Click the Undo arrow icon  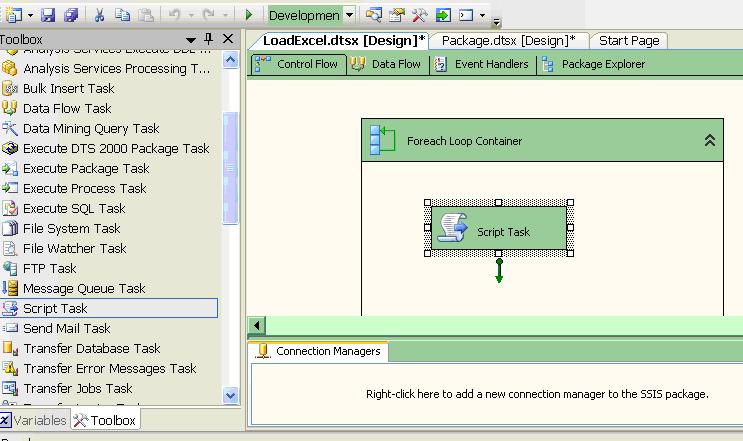coord(174,15)
